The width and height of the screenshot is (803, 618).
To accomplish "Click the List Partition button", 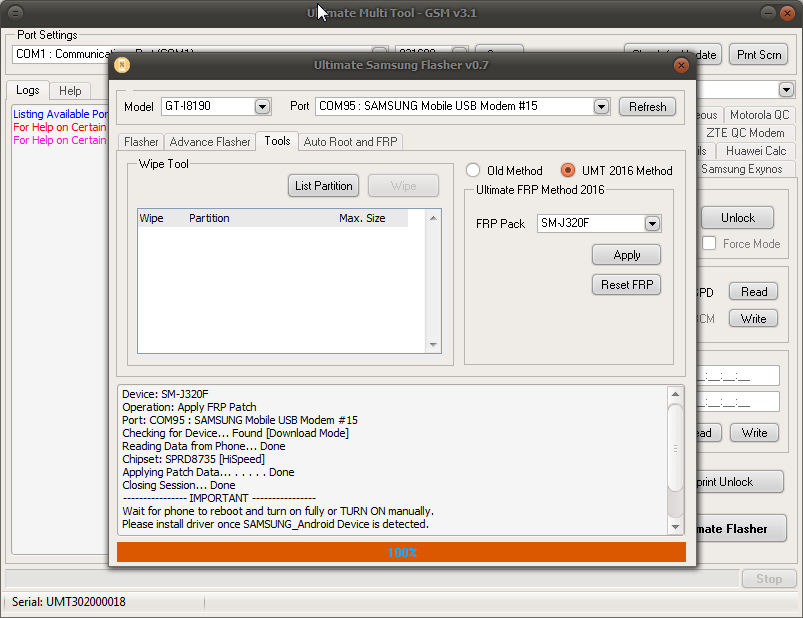I will point(324,186).
